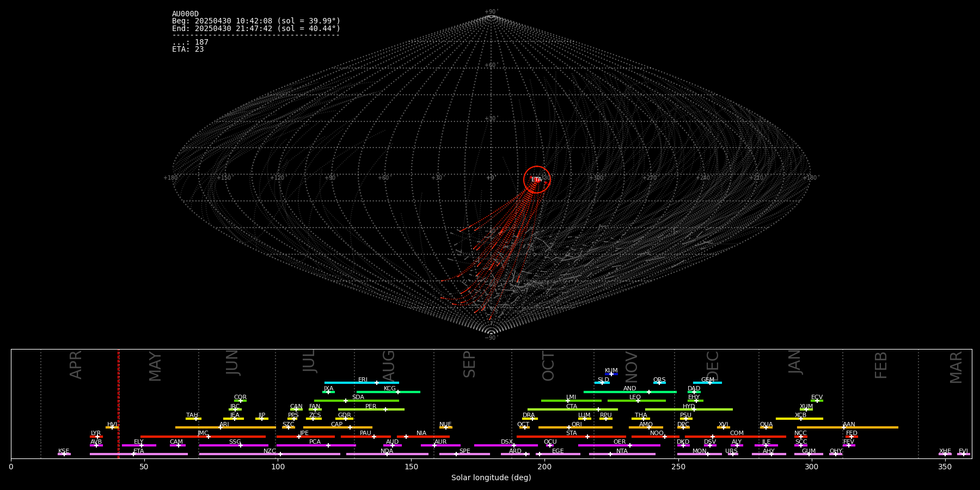
Task: Click the '200' solar longitude tick label
Action: [x=544, y=467]
